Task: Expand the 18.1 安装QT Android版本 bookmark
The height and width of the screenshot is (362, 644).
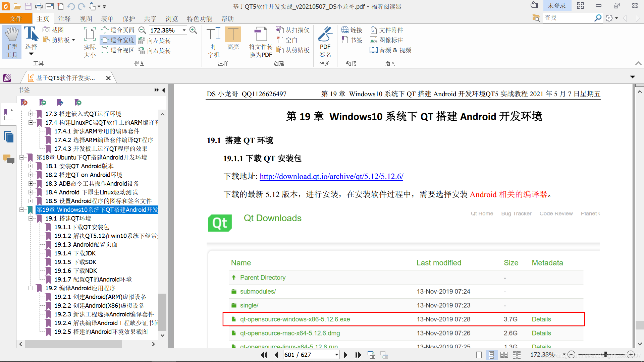Action: [31, 166]
